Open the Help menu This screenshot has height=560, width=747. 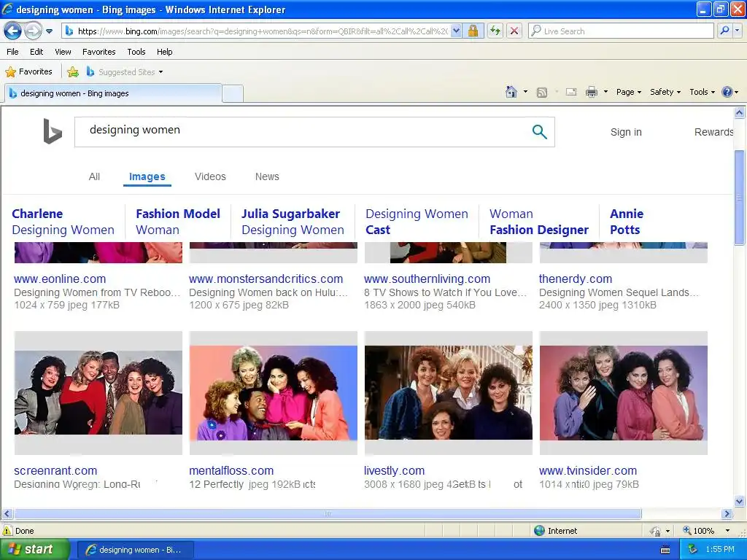(x=164, y=52)
